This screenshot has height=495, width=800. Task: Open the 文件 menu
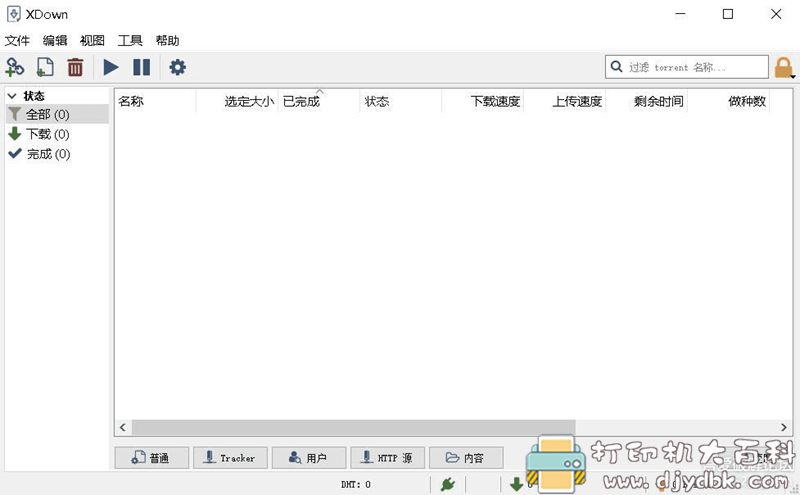click(x=17, y=41)
